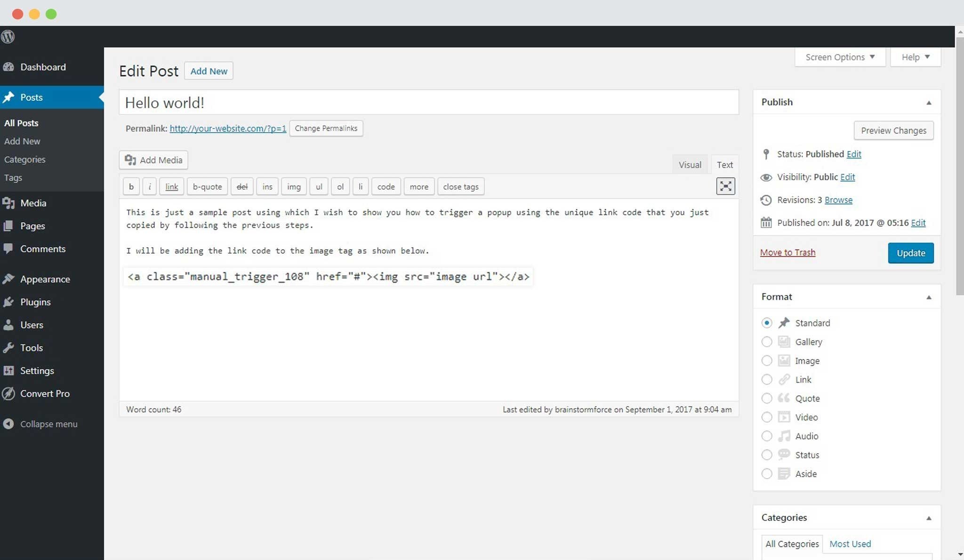Click Add New button beside Edit Post
This screenshot has width=964, height=560.
pos(209,71)
